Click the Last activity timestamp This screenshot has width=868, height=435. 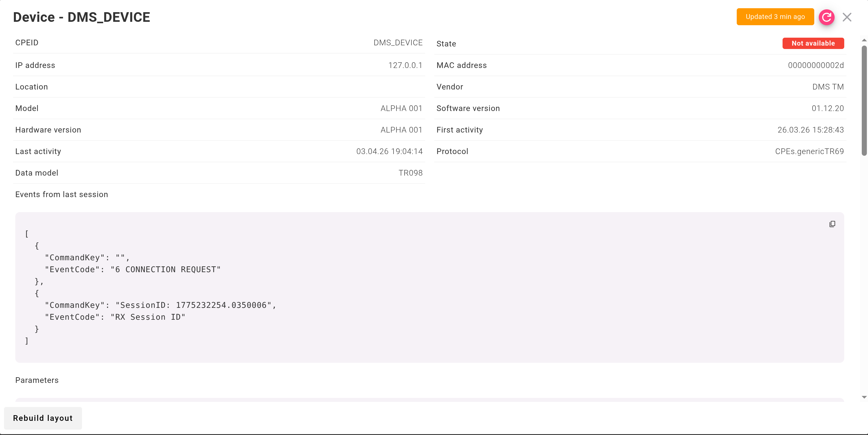[x=390, y=151]
